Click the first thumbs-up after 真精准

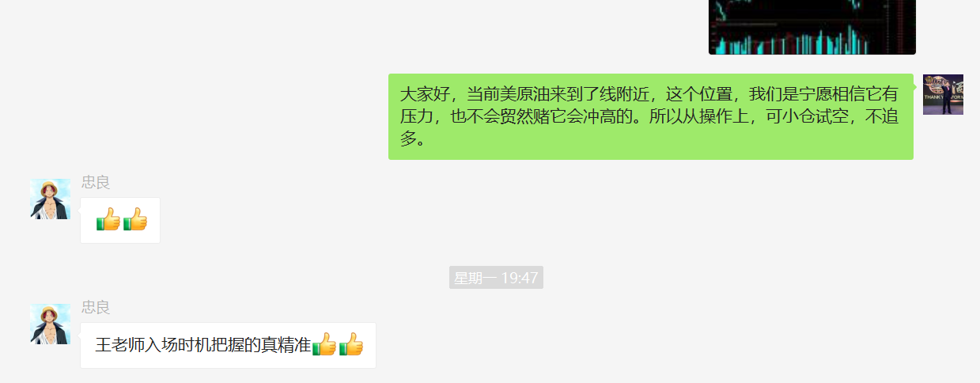tap(324, 344)
